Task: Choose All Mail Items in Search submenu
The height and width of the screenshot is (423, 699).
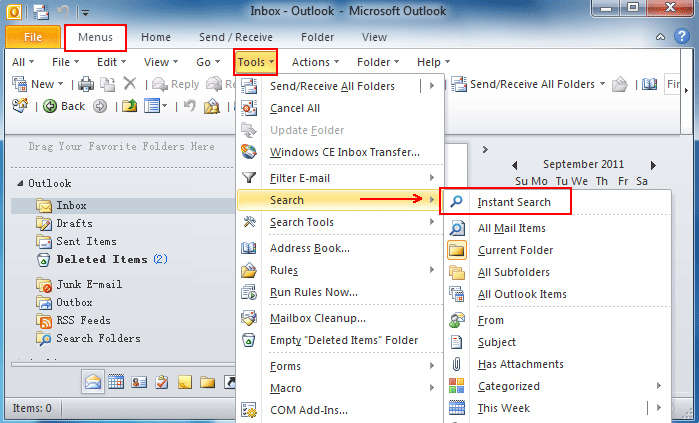Action: click(x=511, y=229)
